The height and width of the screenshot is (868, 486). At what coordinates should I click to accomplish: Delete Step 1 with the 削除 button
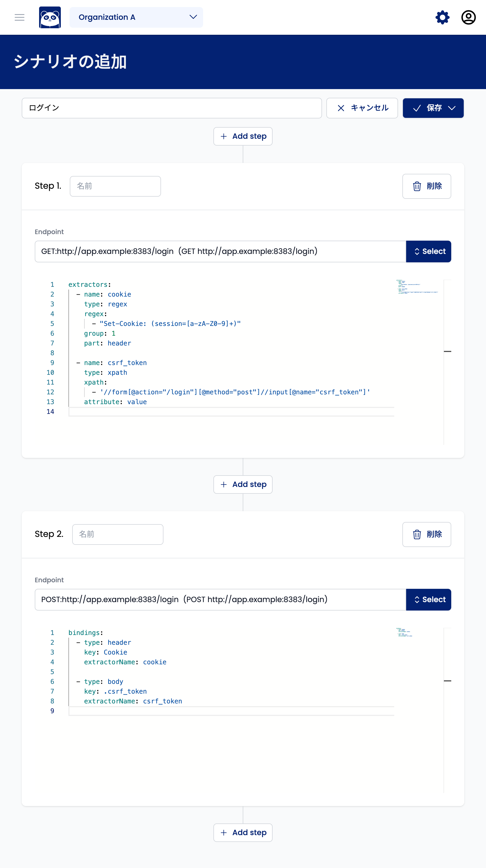(x=426, y=186)
